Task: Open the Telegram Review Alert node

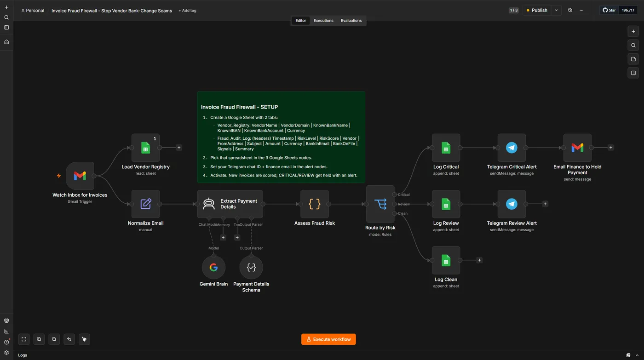Action: pyautogui.click(x=512, y=204)
